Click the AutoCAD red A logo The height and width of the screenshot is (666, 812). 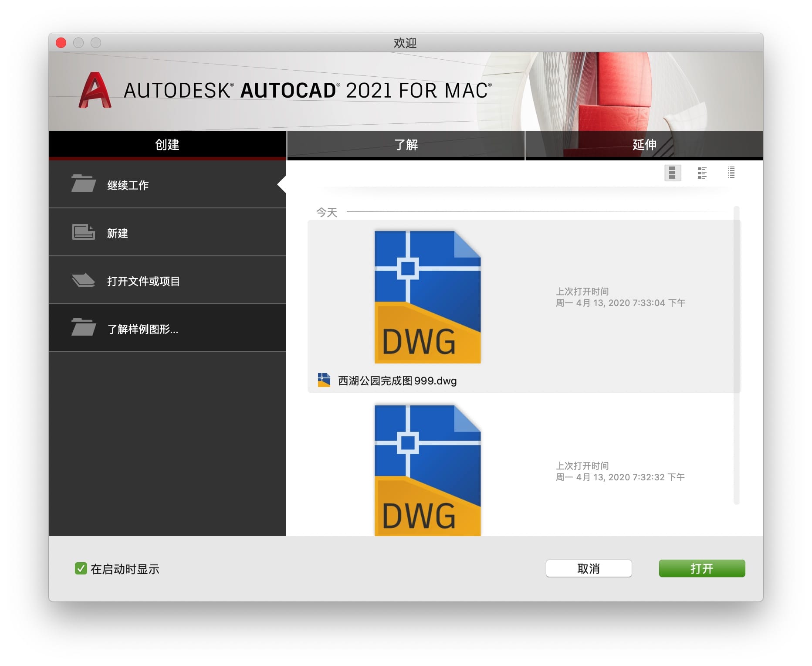(95, 91)
